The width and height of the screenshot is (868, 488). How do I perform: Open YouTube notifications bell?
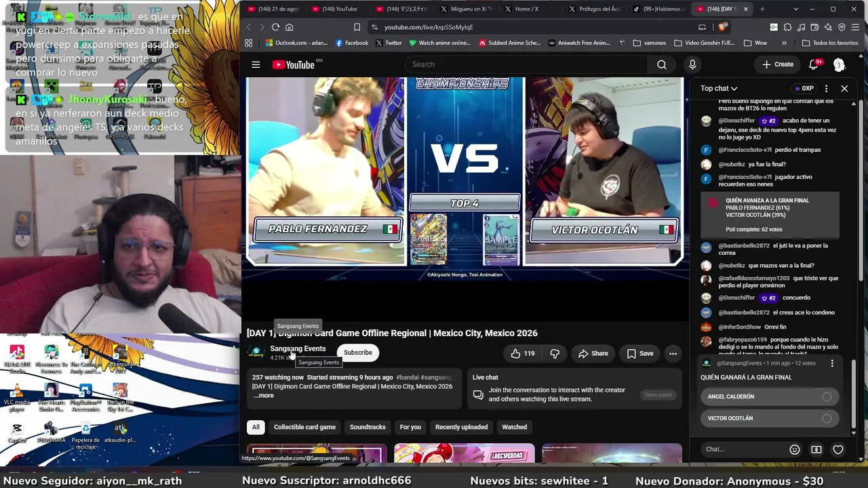point(814,64)
